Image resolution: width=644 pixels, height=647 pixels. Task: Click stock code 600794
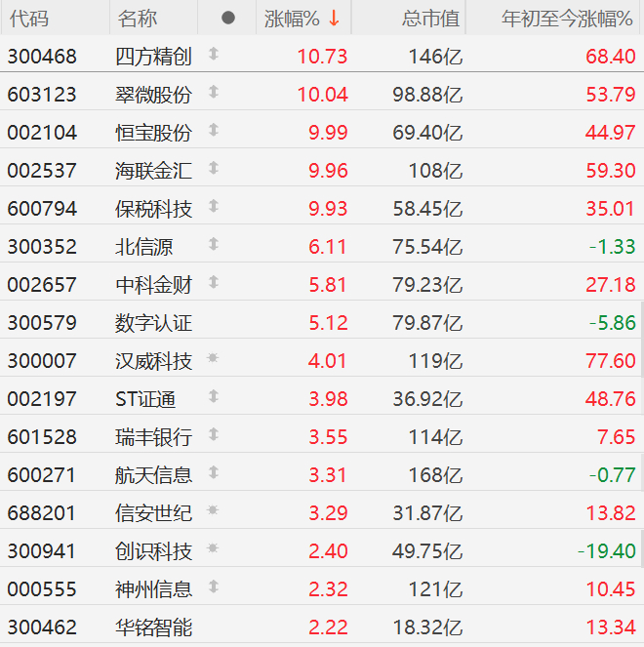click(42, 209)
